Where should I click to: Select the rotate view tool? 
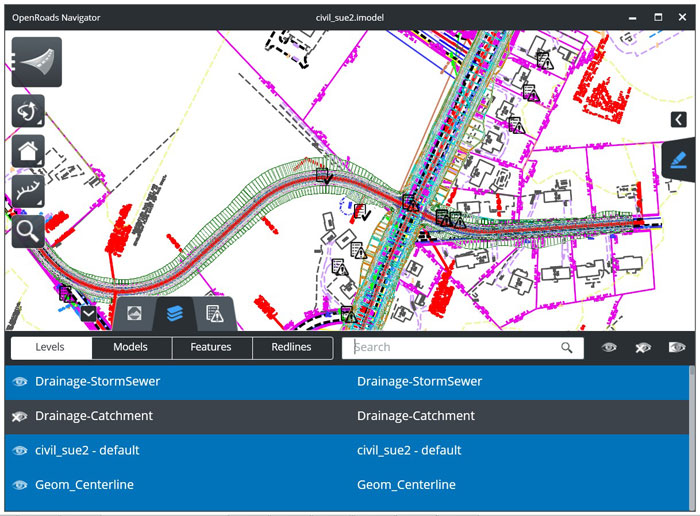click(28, 110)
